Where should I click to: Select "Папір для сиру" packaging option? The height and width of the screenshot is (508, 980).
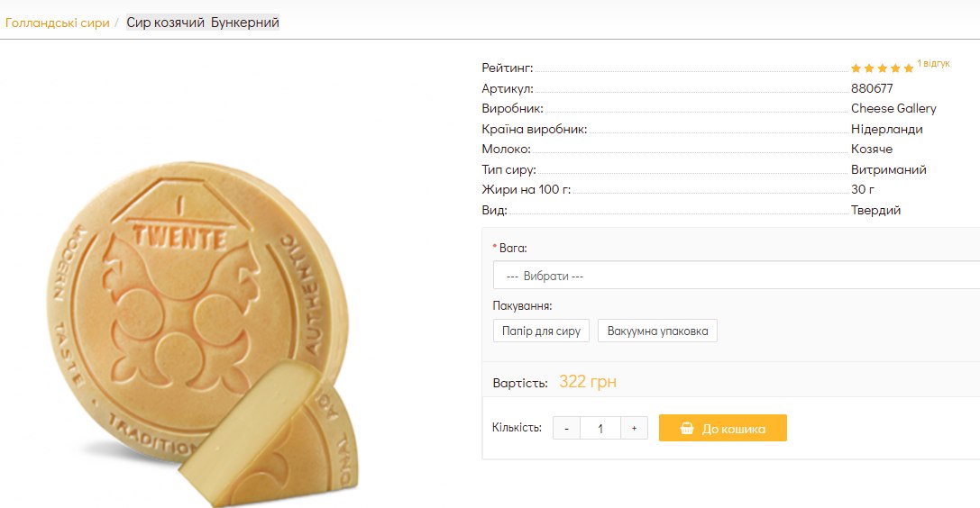coord(541,331)
